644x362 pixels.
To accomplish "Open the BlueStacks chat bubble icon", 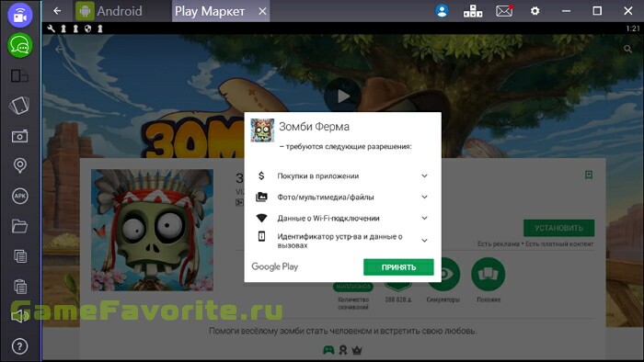I will (x=19, y=45).
